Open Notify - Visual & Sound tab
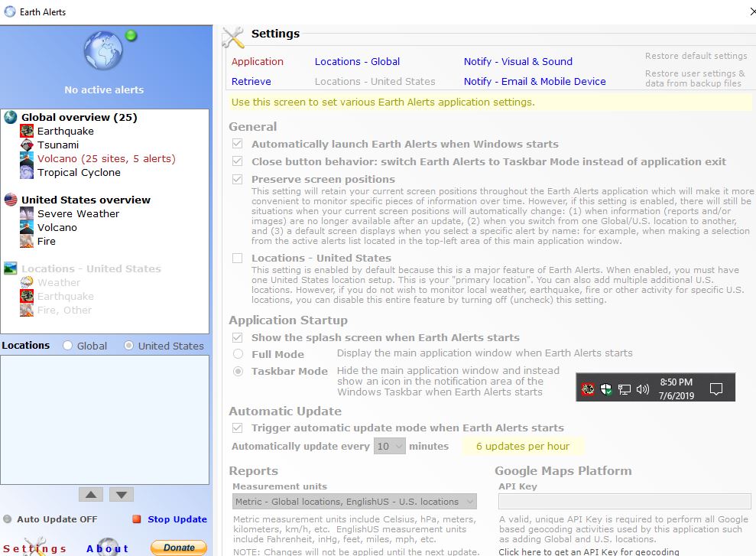The width and height of the screenshot is (756, 556). [518, 62]
